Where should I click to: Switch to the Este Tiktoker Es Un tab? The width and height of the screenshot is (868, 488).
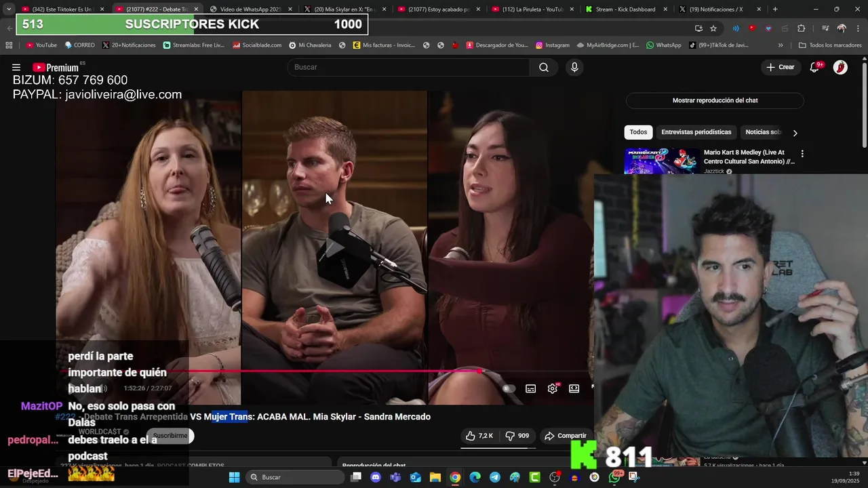[62, 9]
